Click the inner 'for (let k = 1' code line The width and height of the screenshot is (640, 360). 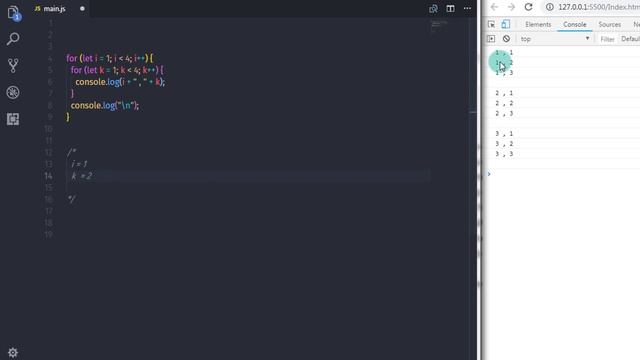click(117, 70)
